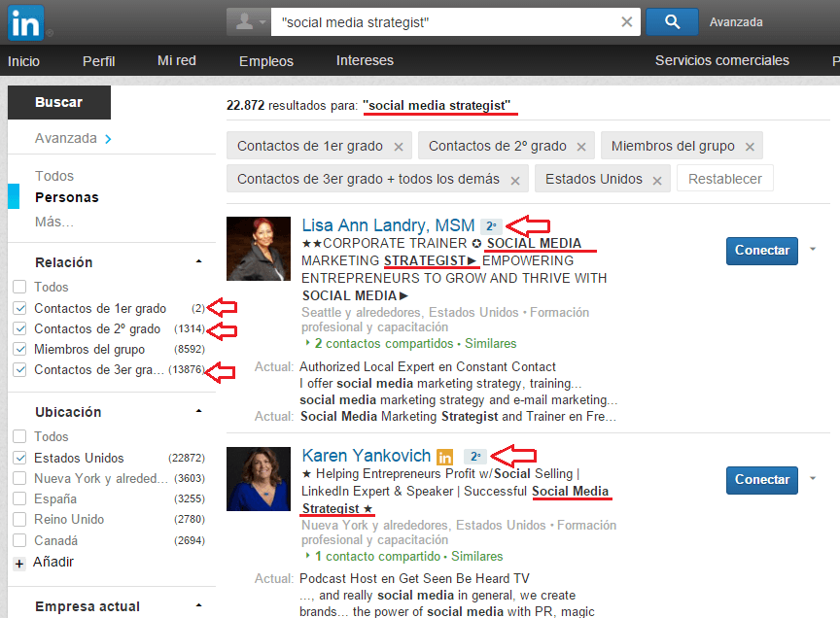Open the Avanzada link in the top bar
This screenshot has height=618, width=840.
tap(736, 22)
